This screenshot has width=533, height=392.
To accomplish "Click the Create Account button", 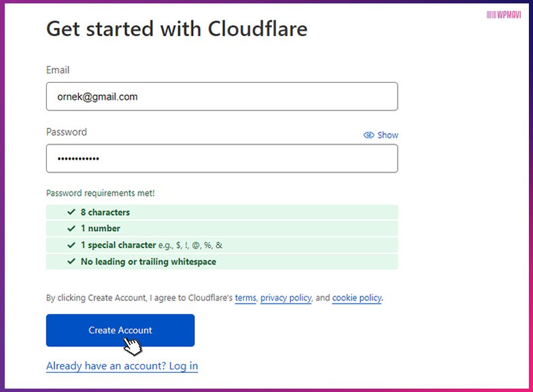I will 120,330.
